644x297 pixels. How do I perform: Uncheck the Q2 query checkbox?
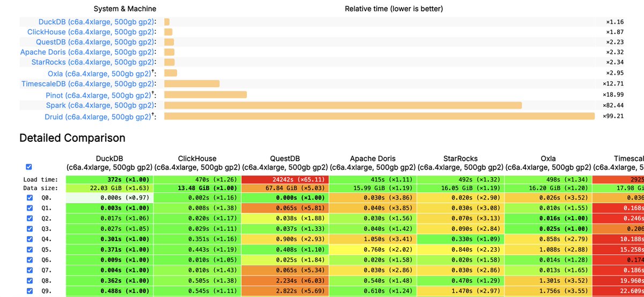[x=30, y=219]
